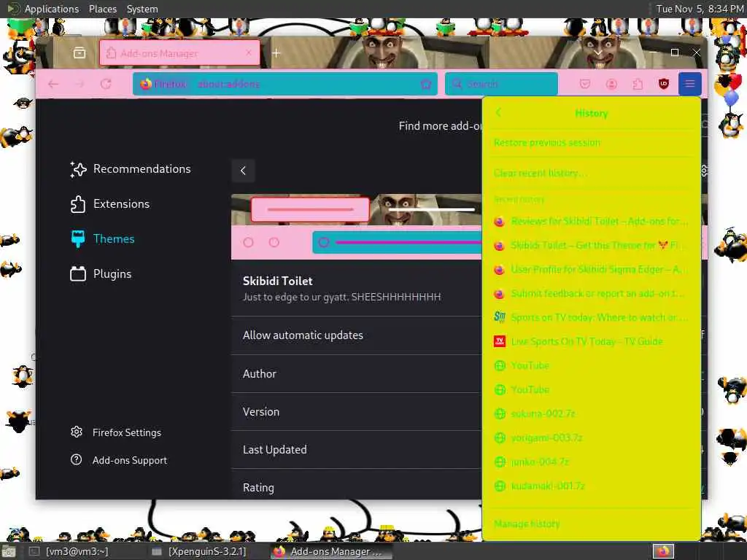747x560 pixels.
Task: Click the Recommendations sparkle star icon
Action: coord(78,169)
